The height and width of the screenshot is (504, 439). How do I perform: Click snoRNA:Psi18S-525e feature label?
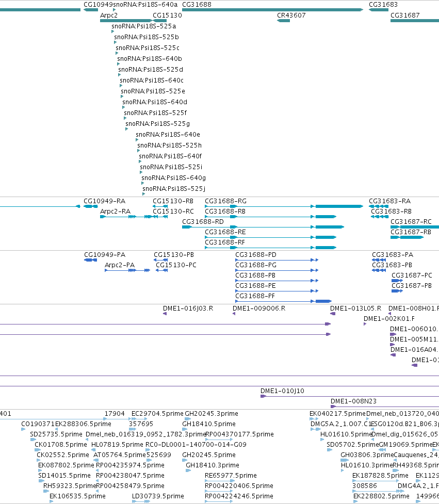pyautogui.click(x=153, y=91)
